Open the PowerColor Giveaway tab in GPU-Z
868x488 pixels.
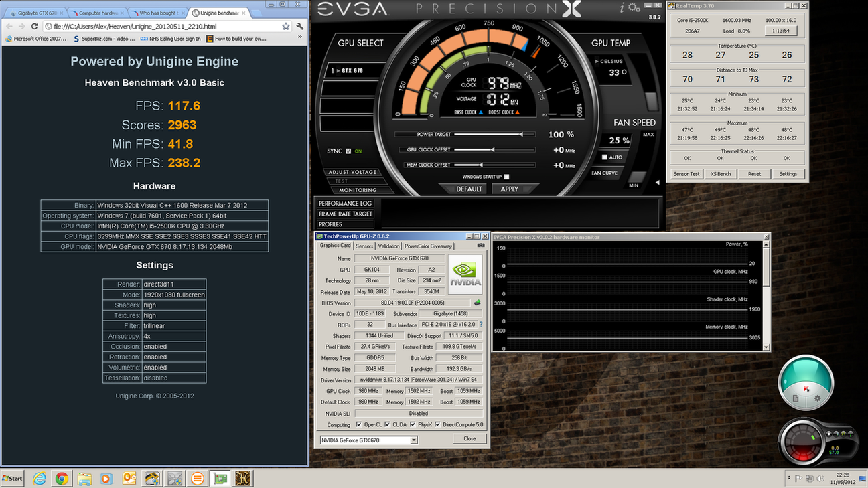point(428,246)
